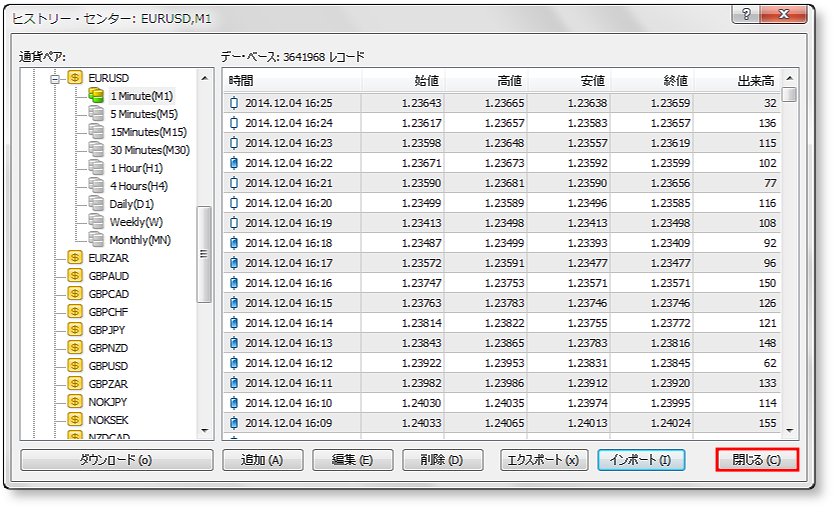Click the 4 Hours(H4) database icon

[96, 186]
